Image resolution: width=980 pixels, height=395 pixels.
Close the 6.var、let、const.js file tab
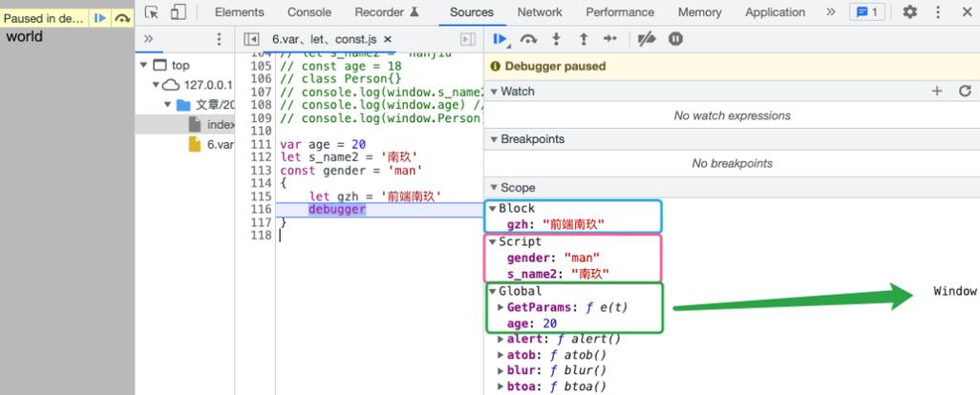pos(388,39)
